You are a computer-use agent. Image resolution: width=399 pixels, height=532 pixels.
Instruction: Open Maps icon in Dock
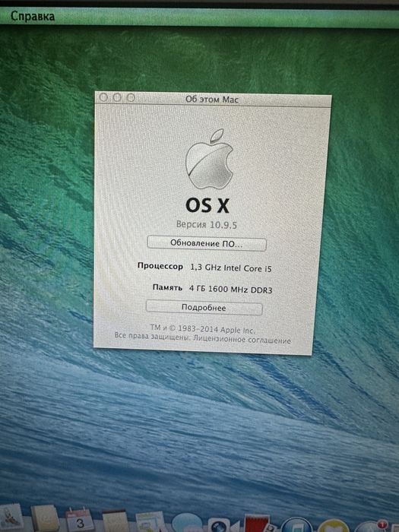tap(150, 523)
